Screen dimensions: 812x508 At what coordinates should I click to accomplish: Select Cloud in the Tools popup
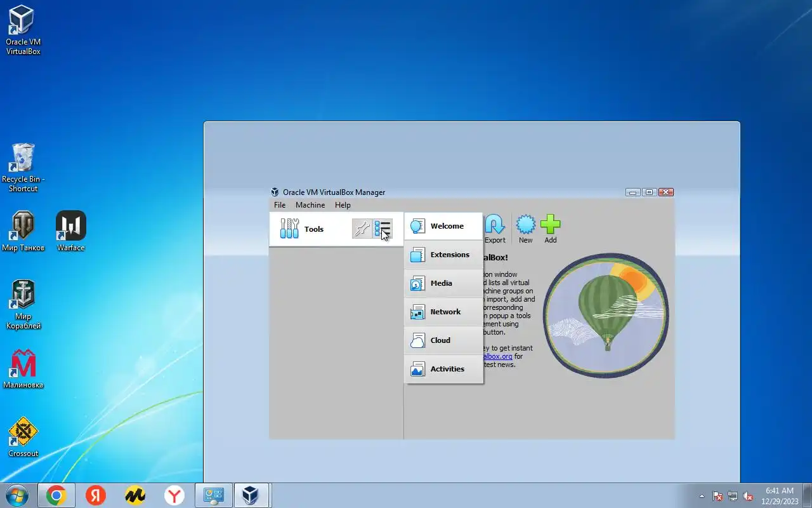(x=443, y=340)
